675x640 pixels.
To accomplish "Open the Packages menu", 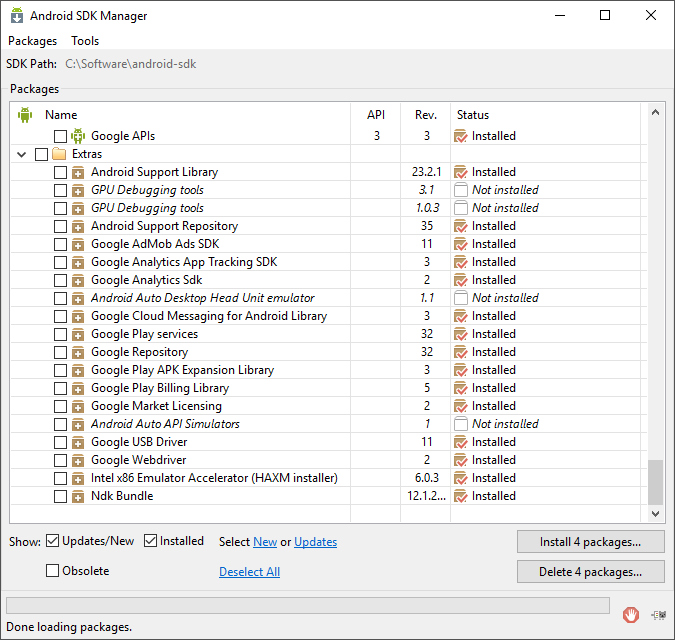I will [x=32, y=41].
